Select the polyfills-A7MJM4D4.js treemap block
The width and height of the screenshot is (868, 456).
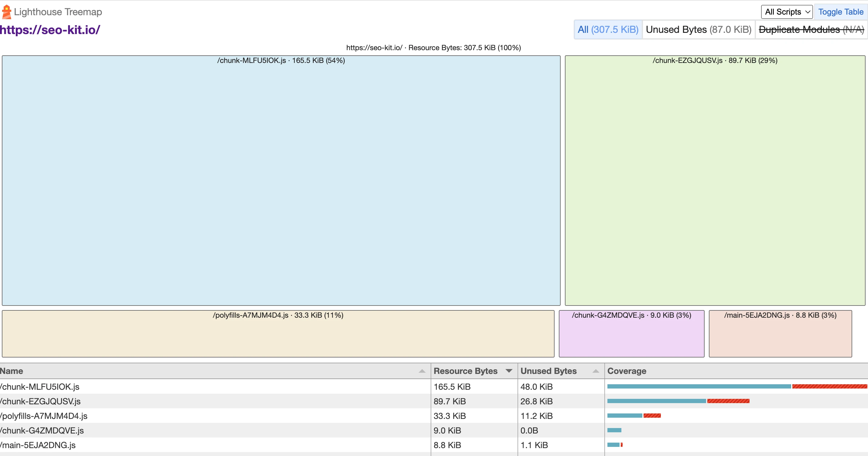[278, 333]
